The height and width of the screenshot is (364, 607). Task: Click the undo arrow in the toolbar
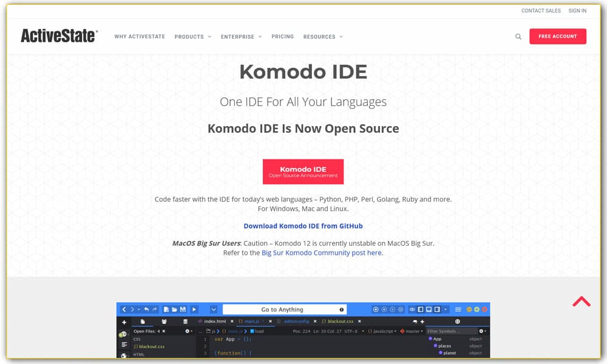click(146, 308)
